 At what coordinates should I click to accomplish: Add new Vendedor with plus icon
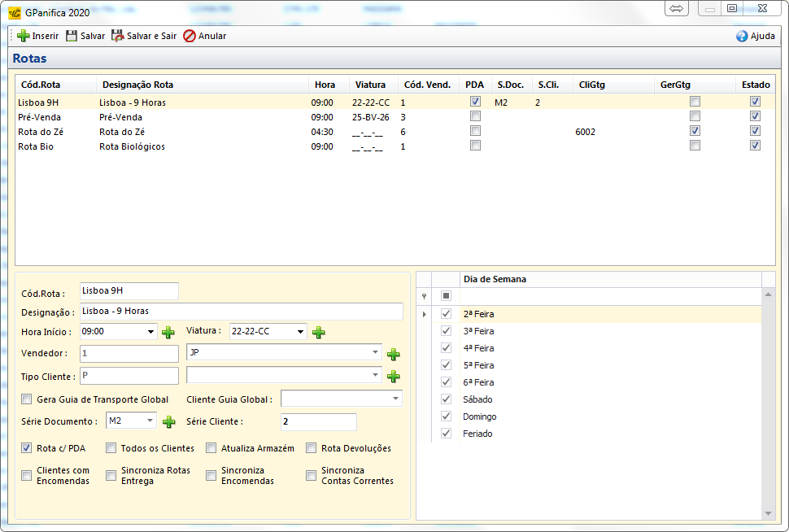click(x=394, y=354)
